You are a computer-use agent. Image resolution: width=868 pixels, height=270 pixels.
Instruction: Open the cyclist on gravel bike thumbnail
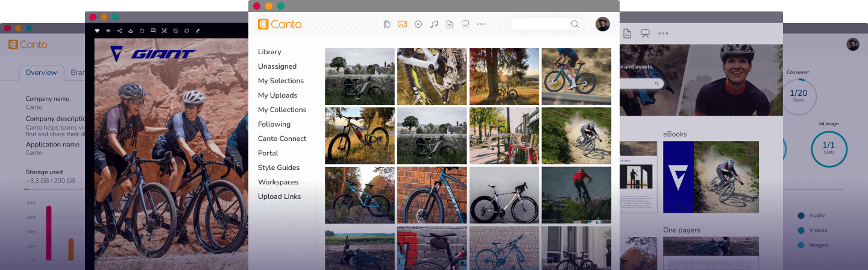coord(576,77)
